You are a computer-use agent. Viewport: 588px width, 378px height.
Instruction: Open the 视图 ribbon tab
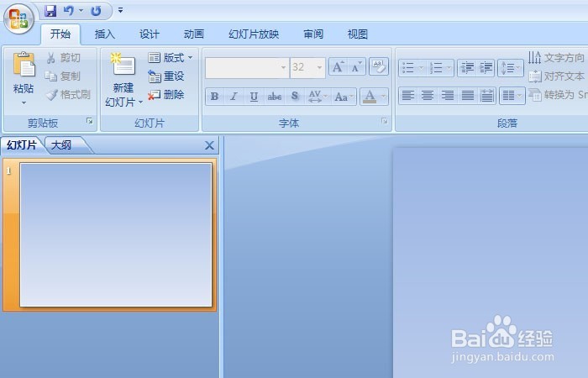pos(357,34)
